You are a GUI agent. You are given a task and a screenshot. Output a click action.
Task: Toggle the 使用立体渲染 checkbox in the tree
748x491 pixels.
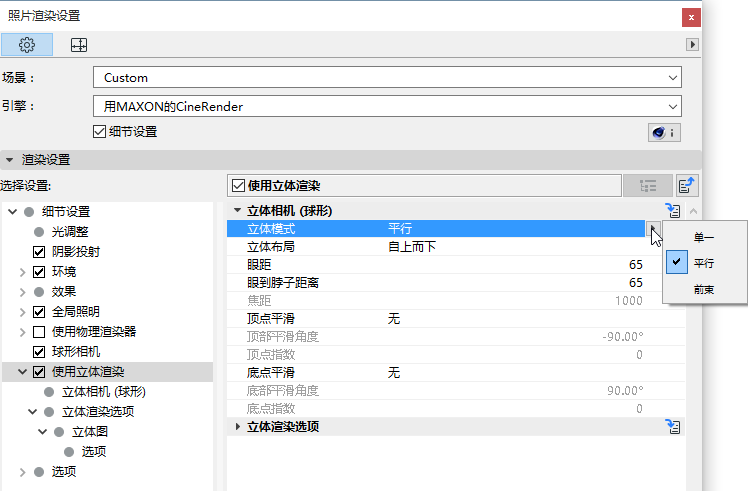tap(39, 372)
